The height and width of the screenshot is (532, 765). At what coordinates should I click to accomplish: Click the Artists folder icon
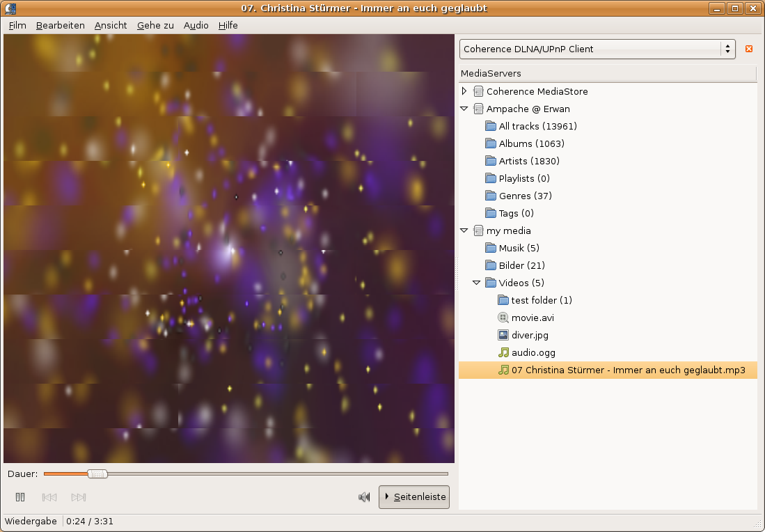[x=491, y=161]
